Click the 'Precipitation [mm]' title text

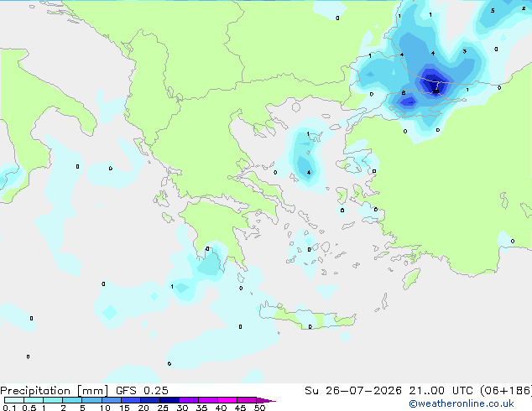click(55, 391)
